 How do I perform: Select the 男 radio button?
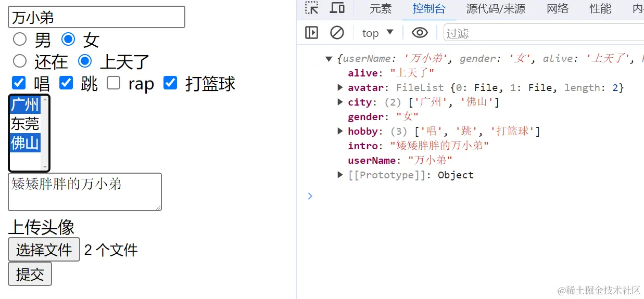point(20,39)
